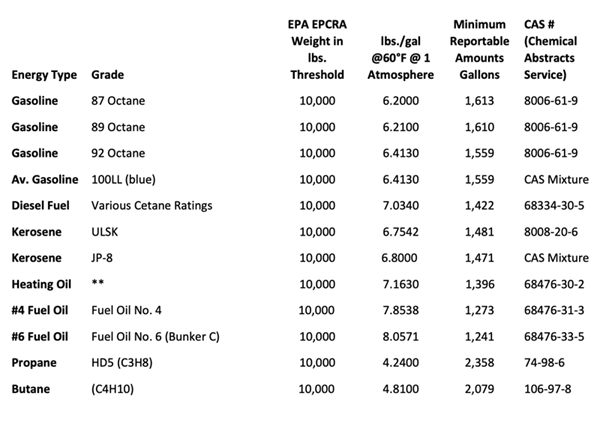The image size is (600, 423).
Task: Click the Av. Gasoline row label
Action: pos(45,179)
